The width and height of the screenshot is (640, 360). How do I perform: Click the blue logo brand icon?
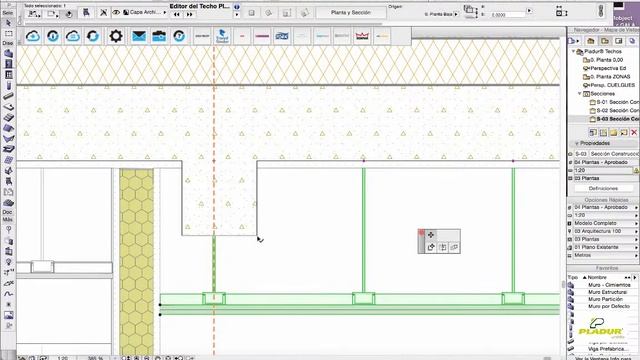tap(282, 36)
